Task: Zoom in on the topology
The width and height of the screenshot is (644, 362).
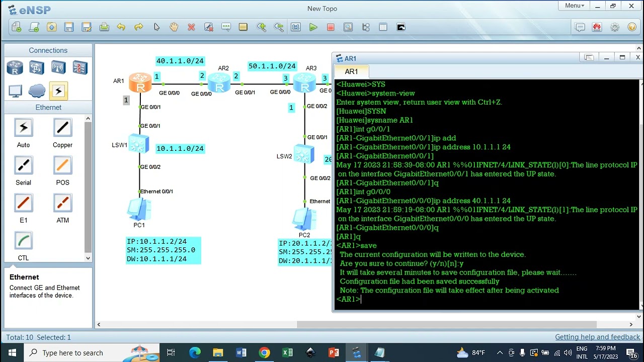Action: click(x=261, y=27)
